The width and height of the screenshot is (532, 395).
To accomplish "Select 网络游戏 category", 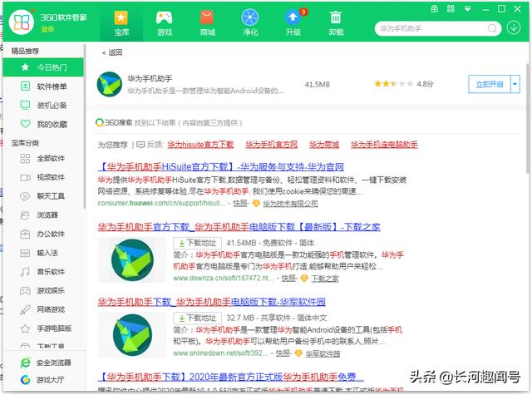I will (x=43, y=309).
